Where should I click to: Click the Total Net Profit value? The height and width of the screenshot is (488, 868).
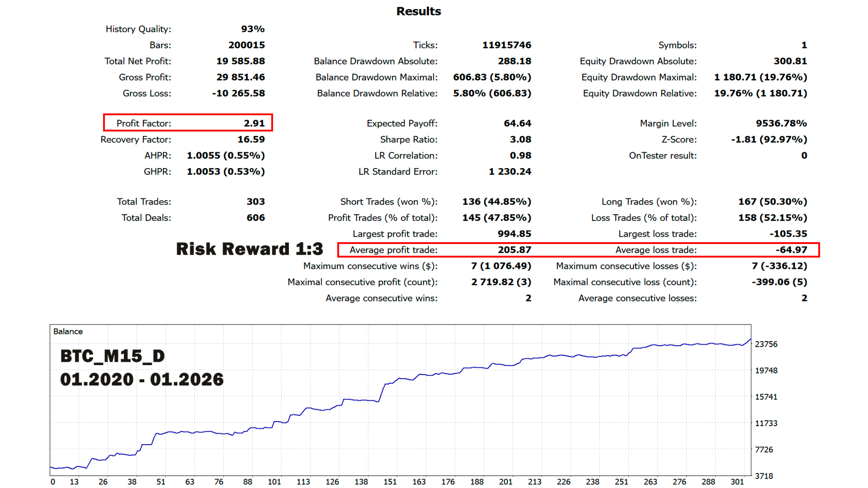(241, 61)
